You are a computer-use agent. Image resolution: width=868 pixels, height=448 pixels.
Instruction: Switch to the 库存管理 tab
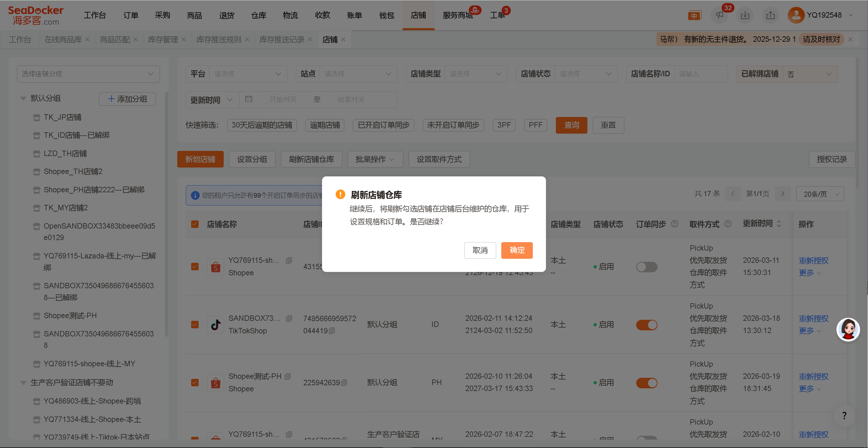pyautogui.click(x=163, y=40)
